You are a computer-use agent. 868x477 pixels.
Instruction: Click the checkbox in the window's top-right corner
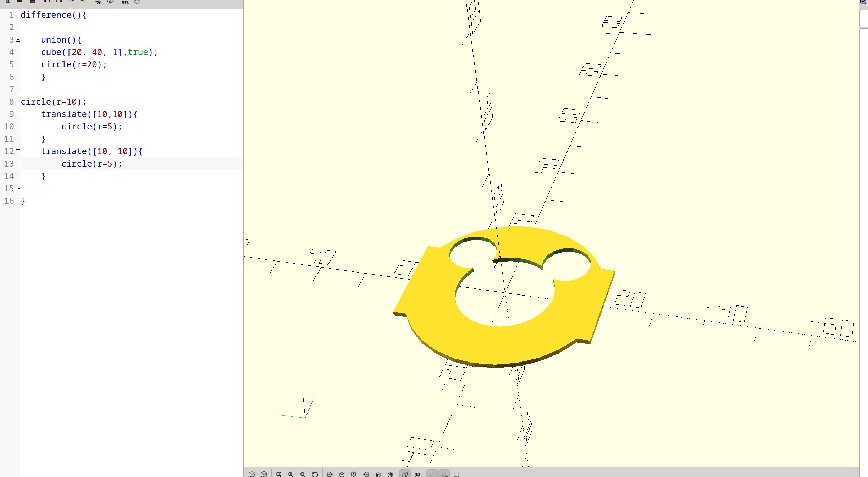pyautogui.click(x=863, y=2)
